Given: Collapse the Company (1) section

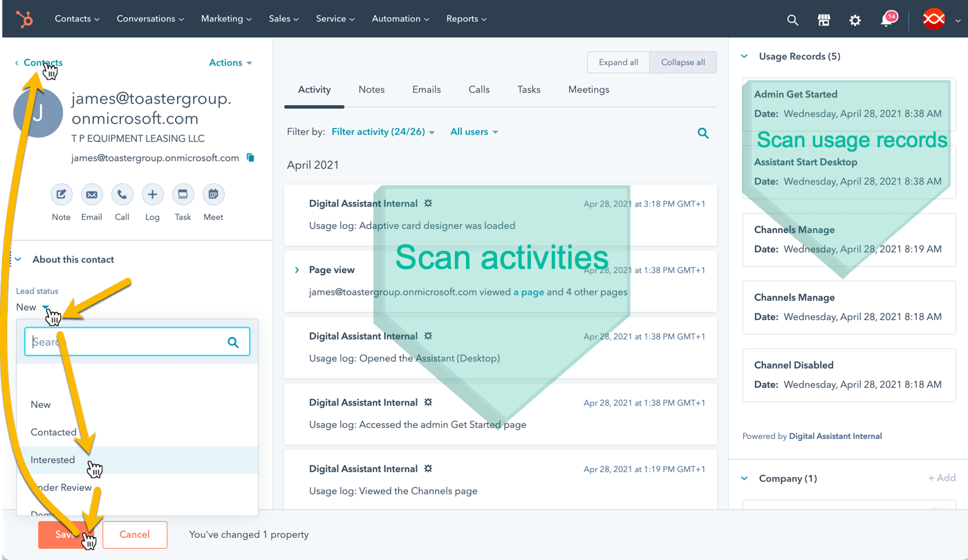Looking at the screenshot, I should coord(745,478).
